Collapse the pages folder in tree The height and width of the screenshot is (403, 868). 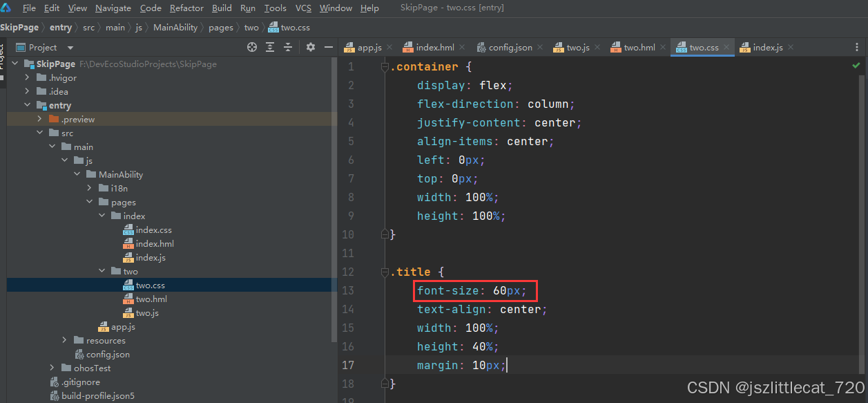(90, 202)
